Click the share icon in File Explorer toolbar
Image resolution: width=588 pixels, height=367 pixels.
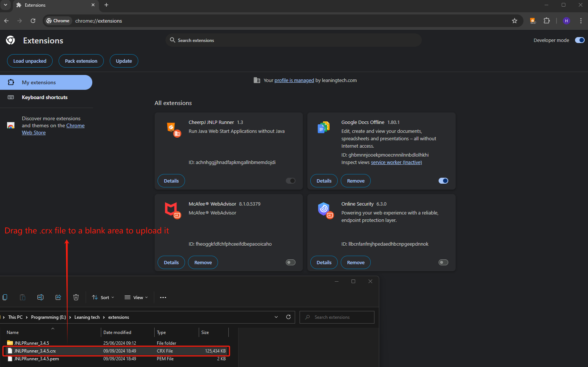tap(58, 297)
